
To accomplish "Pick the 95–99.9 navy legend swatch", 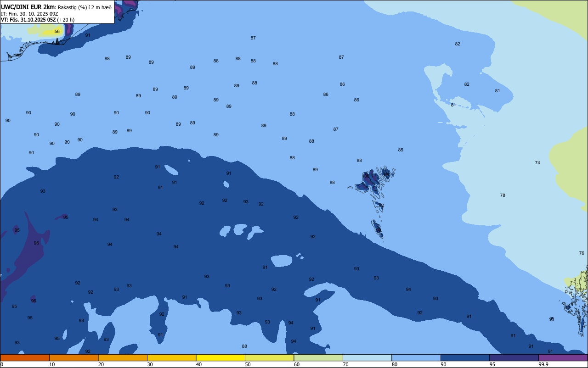I will pyautogui.click(x=514, y=357).
